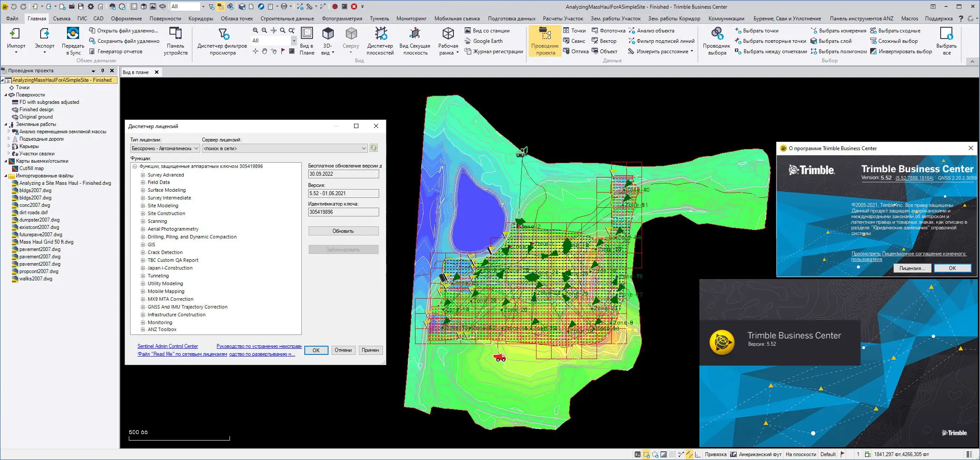
Task: Click the Применить button in License Manager
Action: tap(370, 350)
